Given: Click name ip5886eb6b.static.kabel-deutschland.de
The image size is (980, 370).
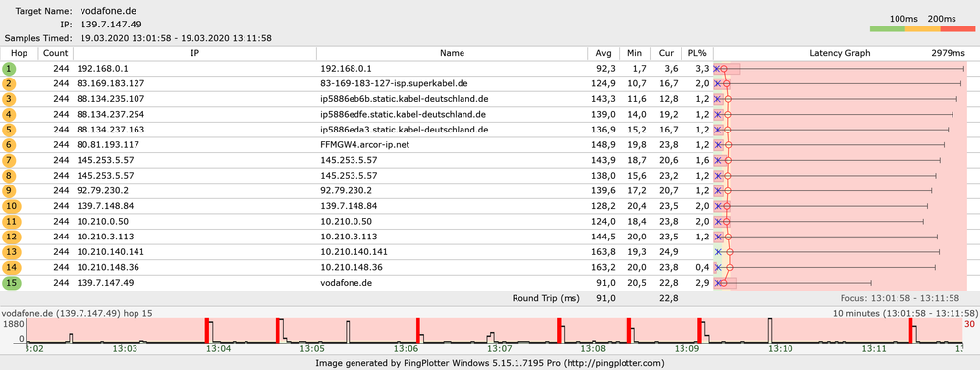Looking at the screenshot, I should point(404,99).
